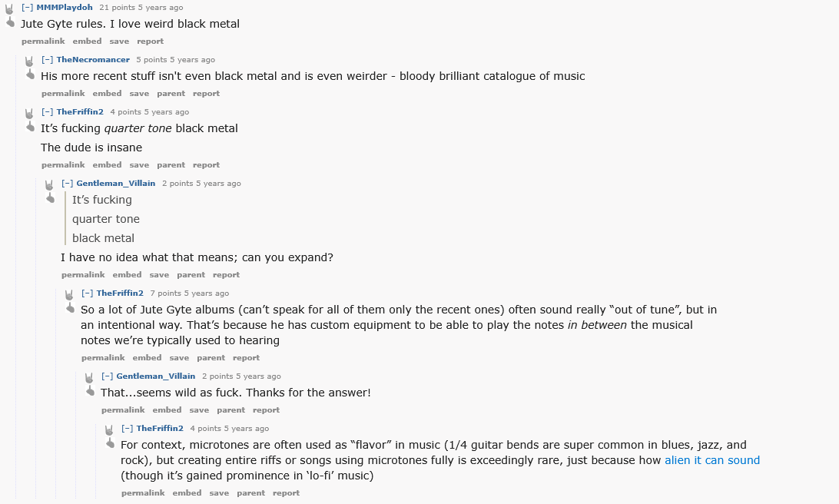Go to parent of microtones comment
839x504 pixels.
250,492
